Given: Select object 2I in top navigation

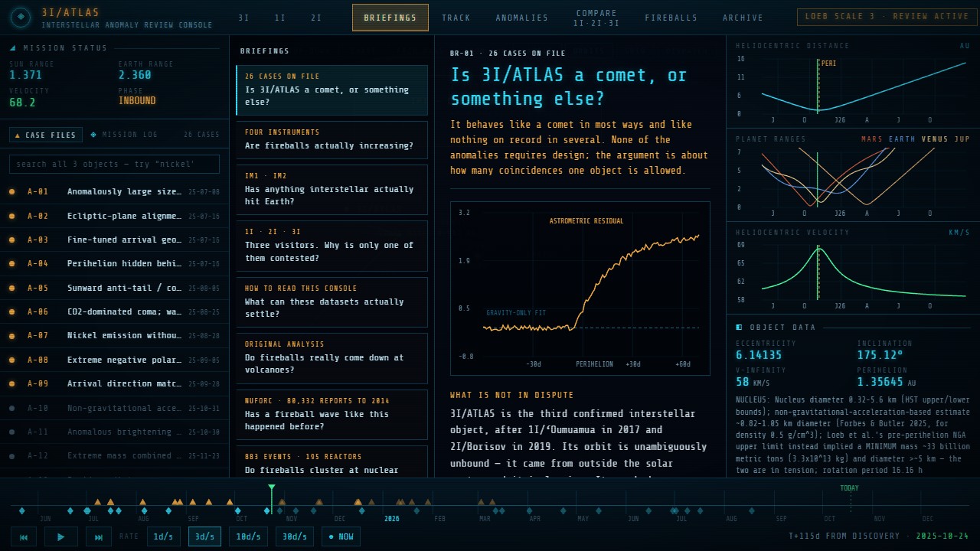Looking at the screenshot, I should 316,18.
